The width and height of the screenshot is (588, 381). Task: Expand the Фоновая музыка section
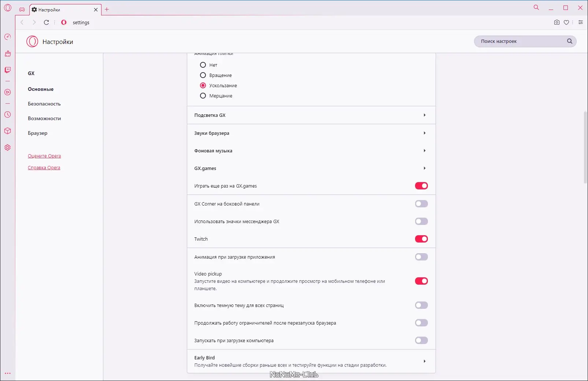(x=311, y=151)
